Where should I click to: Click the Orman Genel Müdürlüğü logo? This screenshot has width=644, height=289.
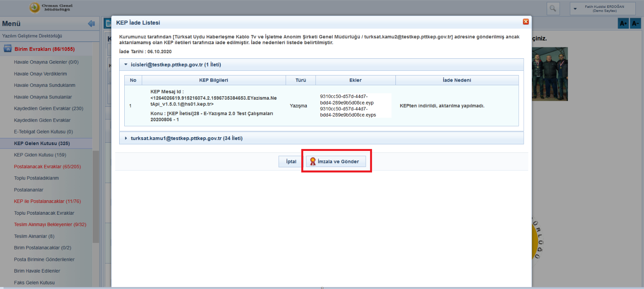(35, 7)
